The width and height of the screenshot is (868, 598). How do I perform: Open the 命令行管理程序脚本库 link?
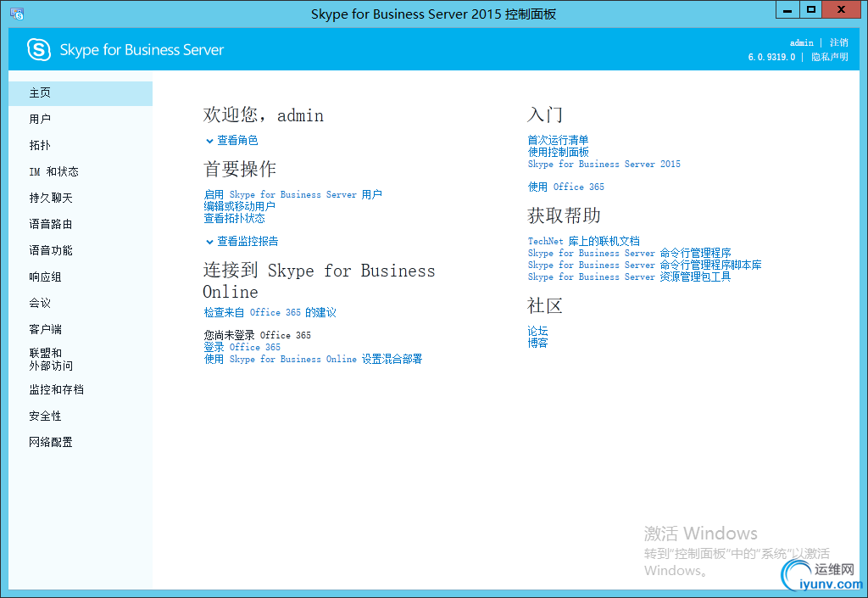pyautogui.click(x=644, y=265)
